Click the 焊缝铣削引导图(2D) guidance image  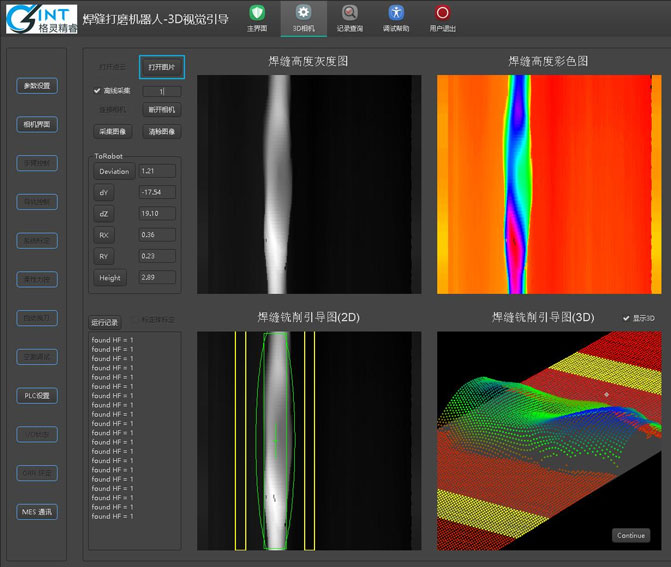[x=309, y=441]
